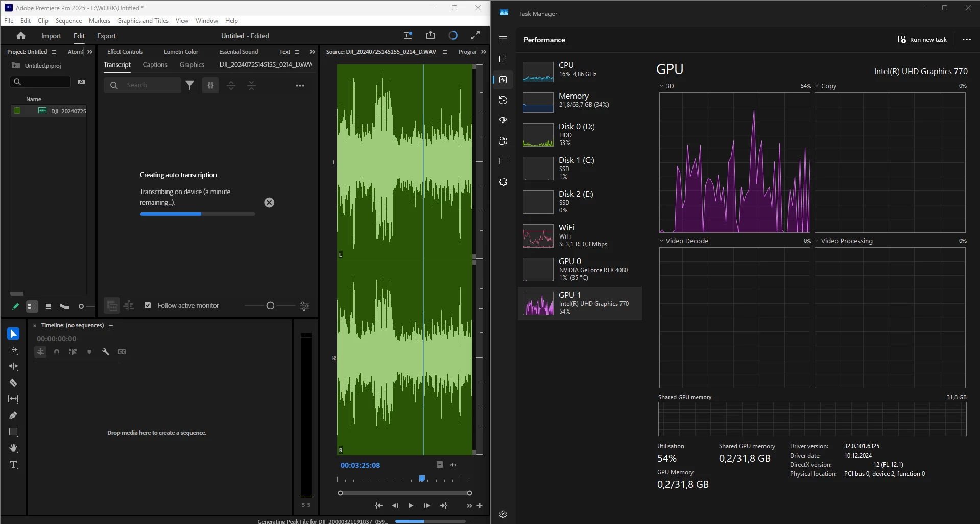Open the Sequence menu
Screen dimensions: 980x524
point(68,21)
